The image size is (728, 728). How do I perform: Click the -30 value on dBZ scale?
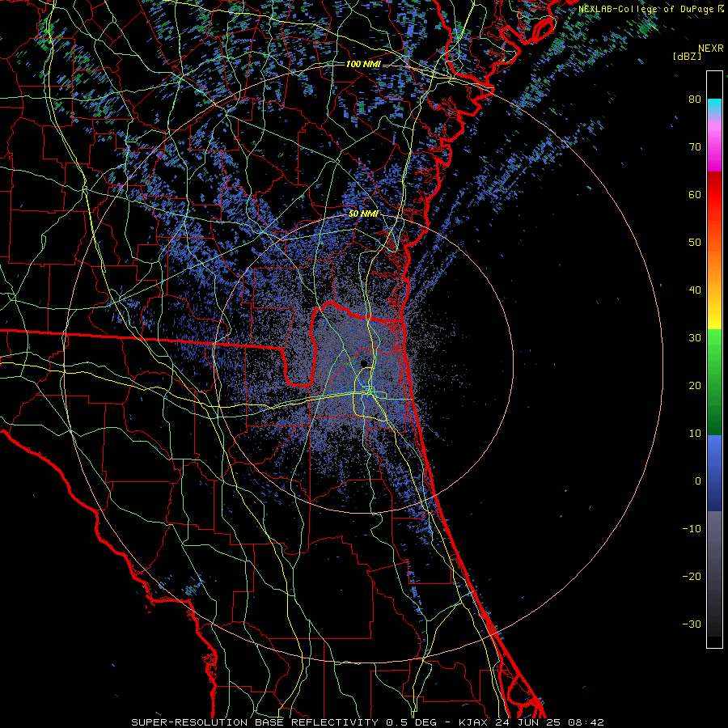point(692,625)
